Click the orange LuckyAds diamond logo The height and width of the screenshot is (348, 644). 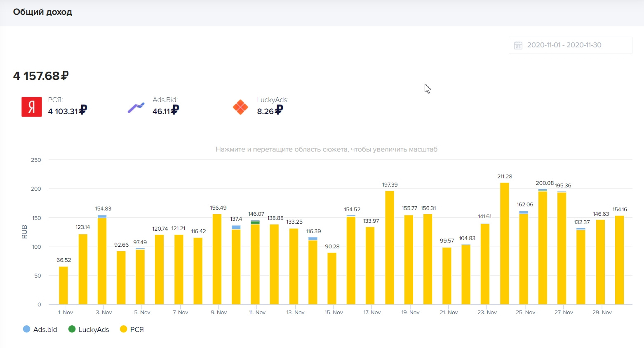(x=240, y=107)
